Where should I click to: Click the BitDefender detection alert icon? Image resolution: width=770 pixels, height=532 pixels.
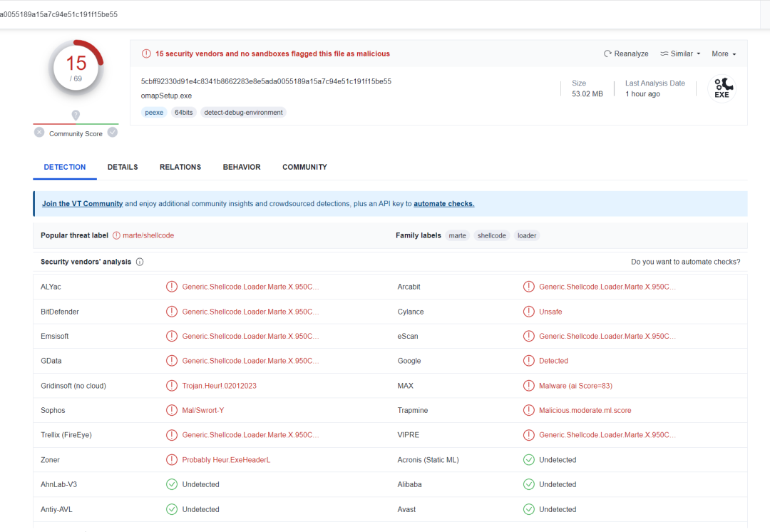pyautogui.click(x=171, y=312)
